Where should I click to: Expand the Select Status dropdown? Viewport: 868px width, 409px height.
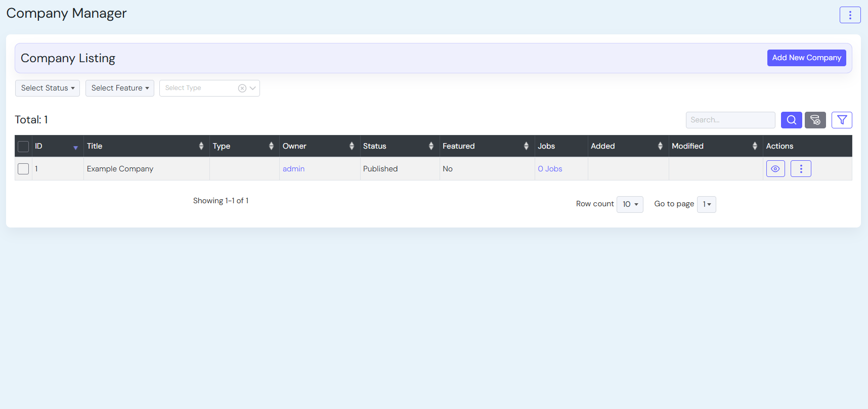[x=48, y=88]
